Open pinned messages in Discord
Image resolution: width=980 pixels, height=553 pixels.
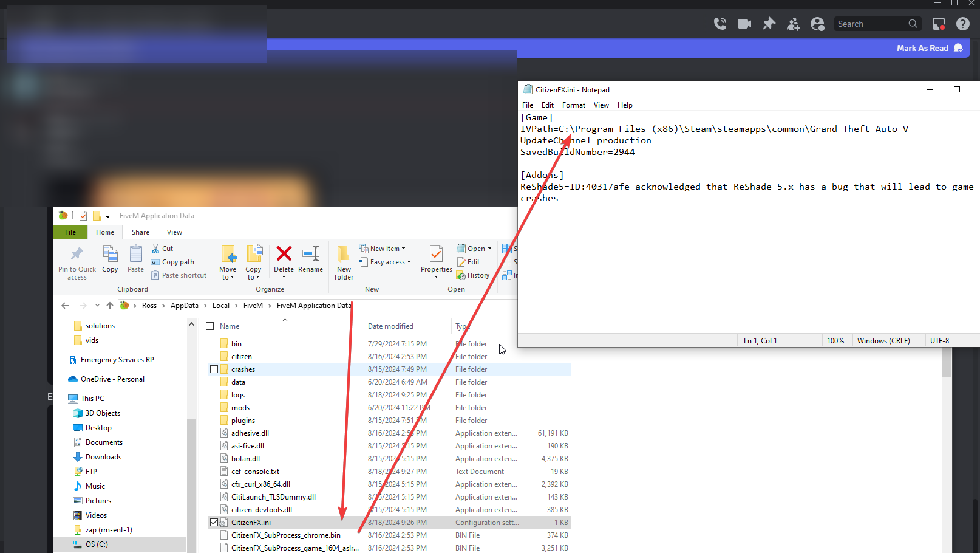tap(769, 24)
